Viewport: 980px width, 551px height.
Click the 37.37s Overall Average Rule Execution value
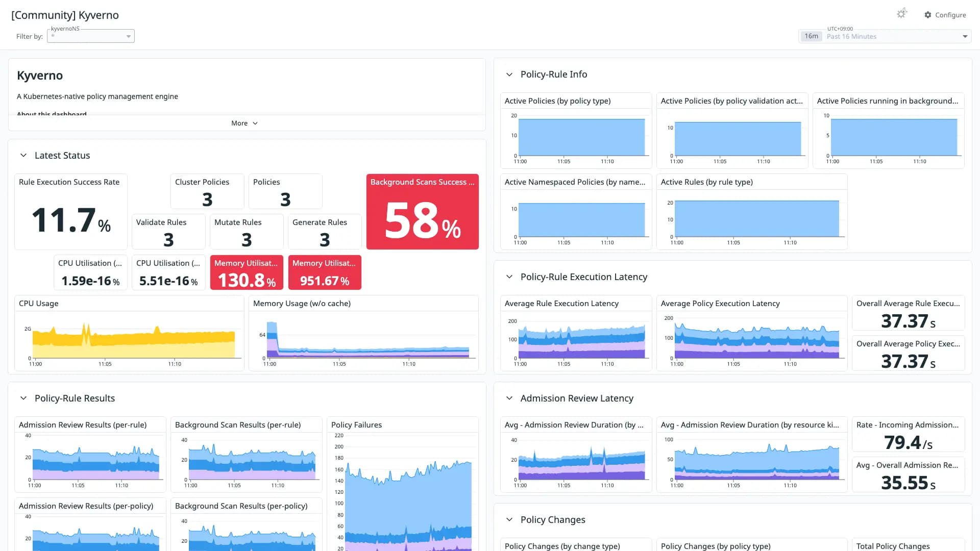coord(909,321)
